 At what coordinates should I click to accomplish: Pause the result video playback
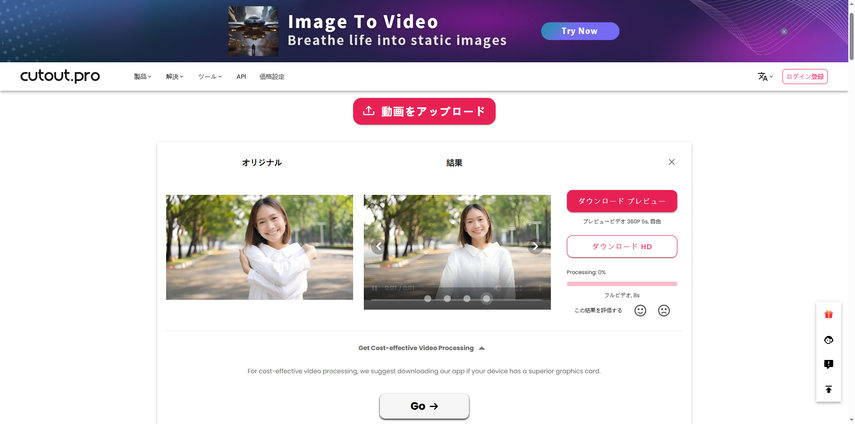pyautogui.click(x=374, y=288)
